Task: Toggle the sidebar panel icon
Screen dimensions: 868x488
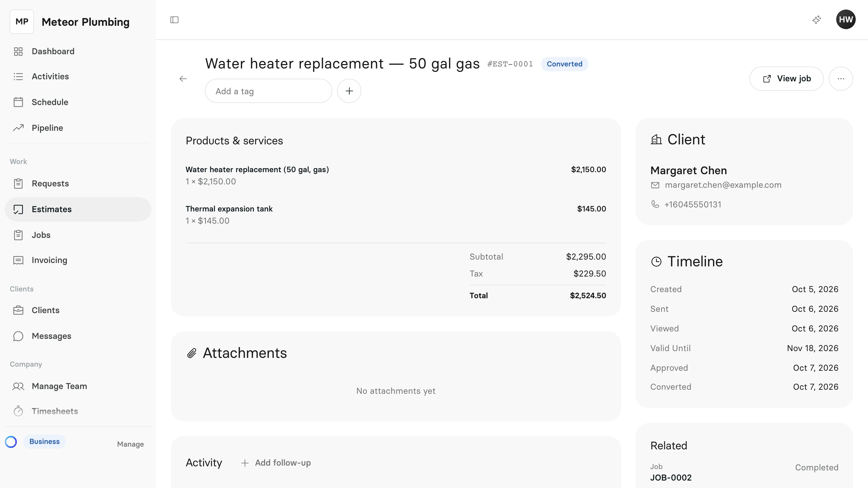Action: 174,20
